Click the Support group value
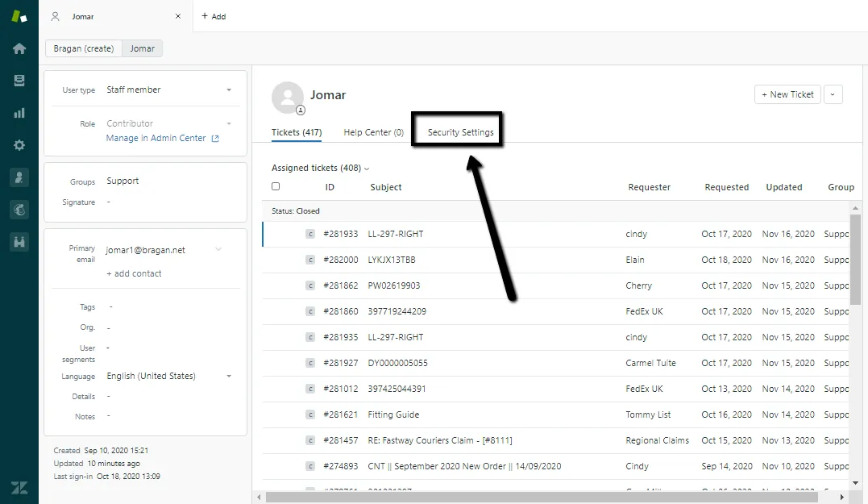This screenshot has width=868, height=504. (x=123, y=181)
